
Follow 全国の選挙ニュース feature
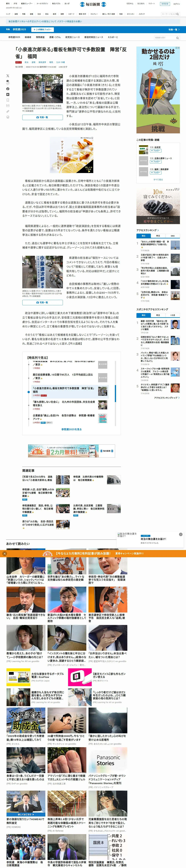155,162
